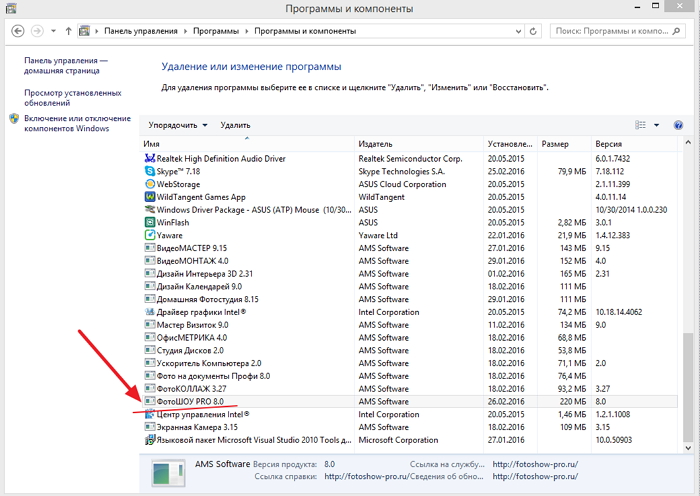The image size is (700, 496).
Task: Select the Драйвер графики Intel icon
Action: 150,312
